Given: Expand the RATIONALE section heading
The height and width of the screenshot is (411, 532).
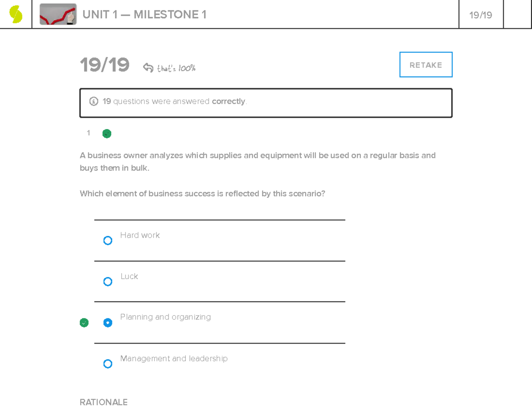Looking at the screenshot, I should point(104,402).
